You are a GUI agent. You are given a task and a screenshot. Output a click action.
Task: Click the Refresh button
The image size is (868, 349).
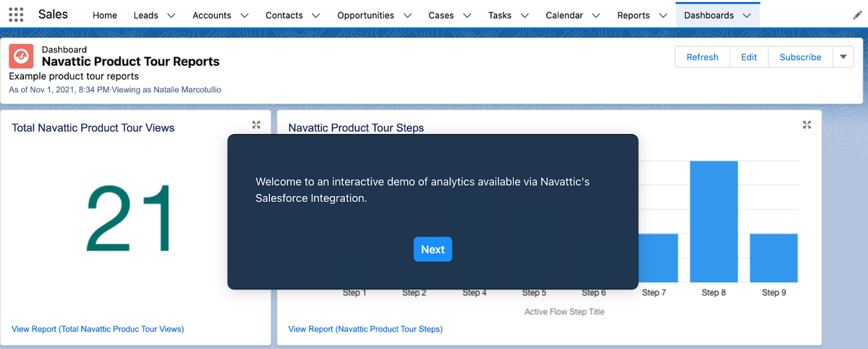click(702, 57)
